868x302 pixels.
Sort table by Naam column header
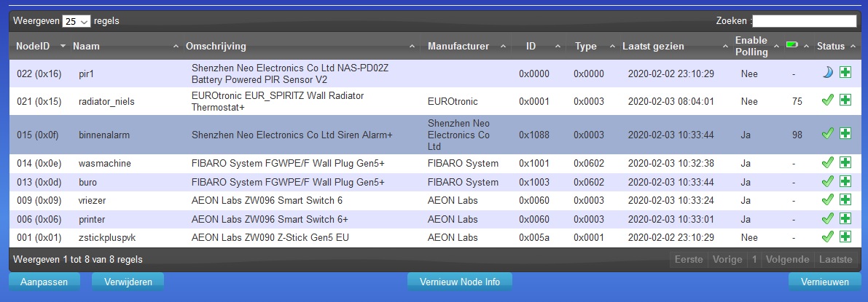(x=86, y=47)
